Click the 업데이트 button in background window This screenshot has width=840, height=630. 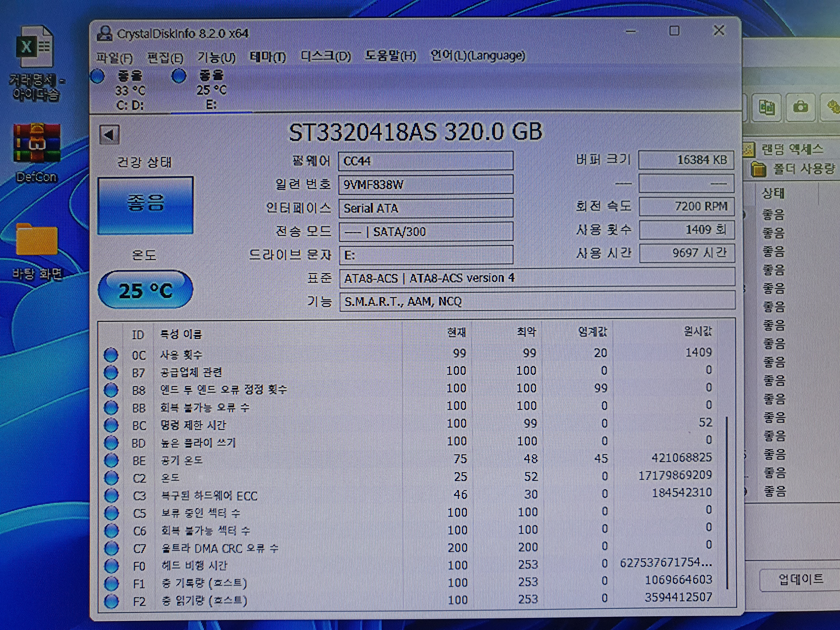click(800, 580)
